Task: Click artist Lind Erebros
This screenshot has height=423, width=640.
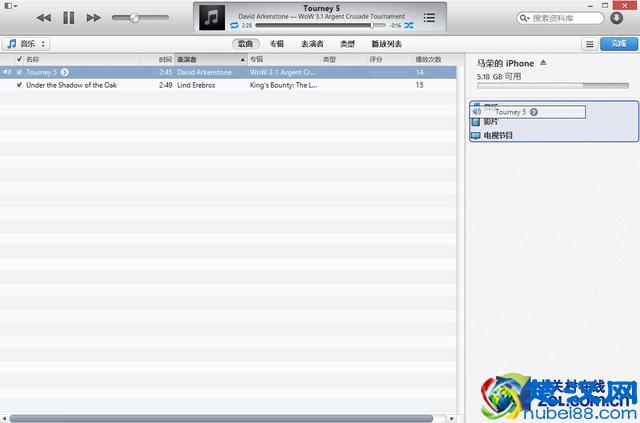Action: [196, 85]
